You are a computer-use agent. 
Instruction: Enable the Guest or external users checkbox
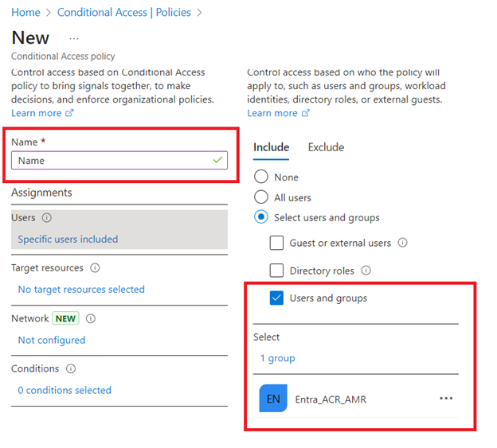276,243
